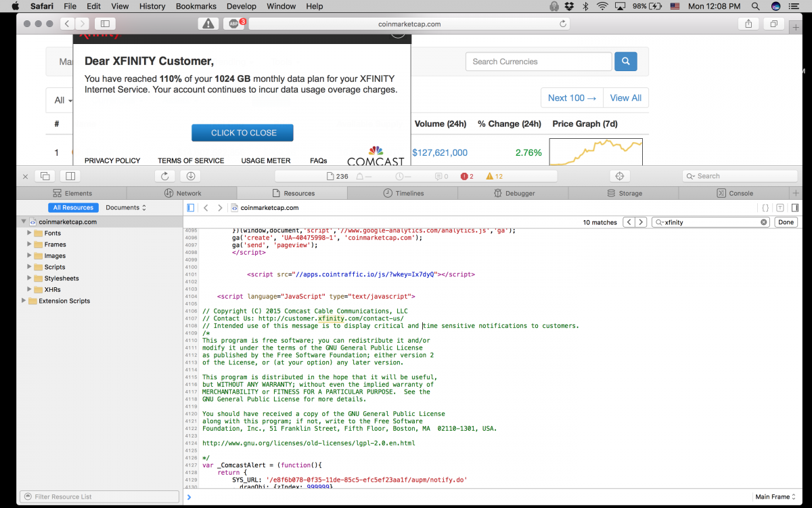The height and width of the screenshot is (508, 812).
Task: Toggle pretty print curly braces icon
Action: point(765,208)
